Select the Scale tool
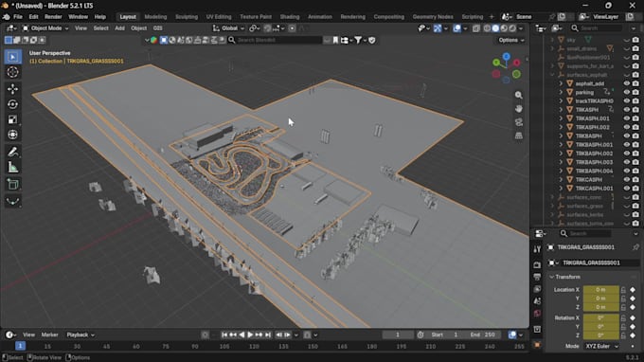Screen dimensions: 644x362 click(12, 119)
